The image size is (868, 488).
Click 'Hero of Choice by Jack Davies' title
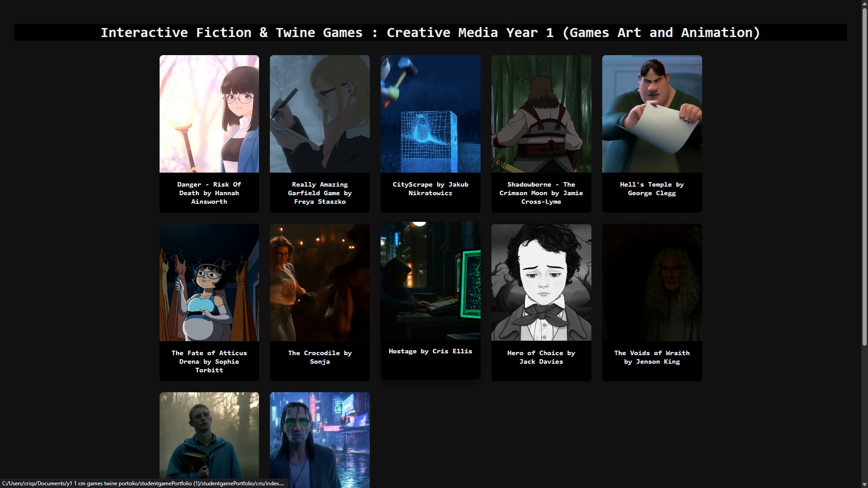tap(541, 357)
